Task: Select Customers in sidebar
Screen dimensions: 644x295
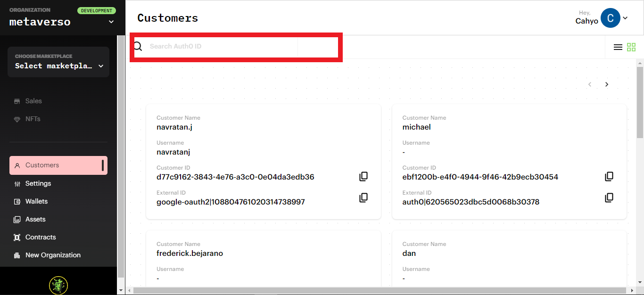Action: point(58,165)
